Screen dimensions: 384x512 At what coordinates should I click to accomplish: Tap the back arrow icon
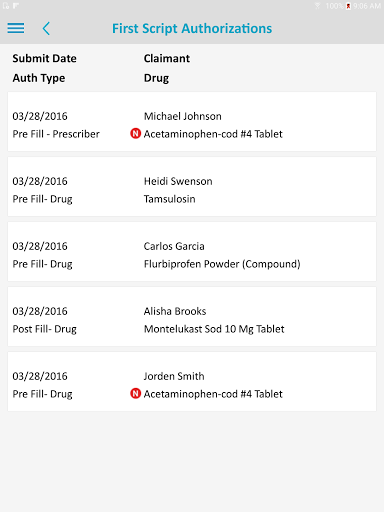tap(46, 28)
